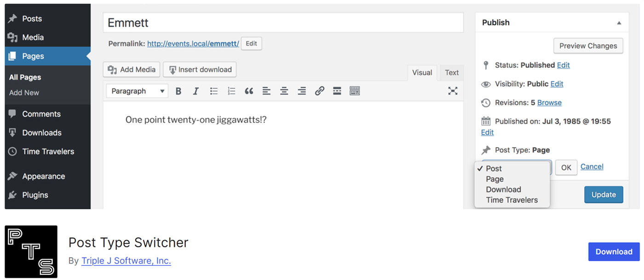The image size is (644, 280).
Task: Click the Add Media button
Action: pyautogui.click(x=132, y=69)
